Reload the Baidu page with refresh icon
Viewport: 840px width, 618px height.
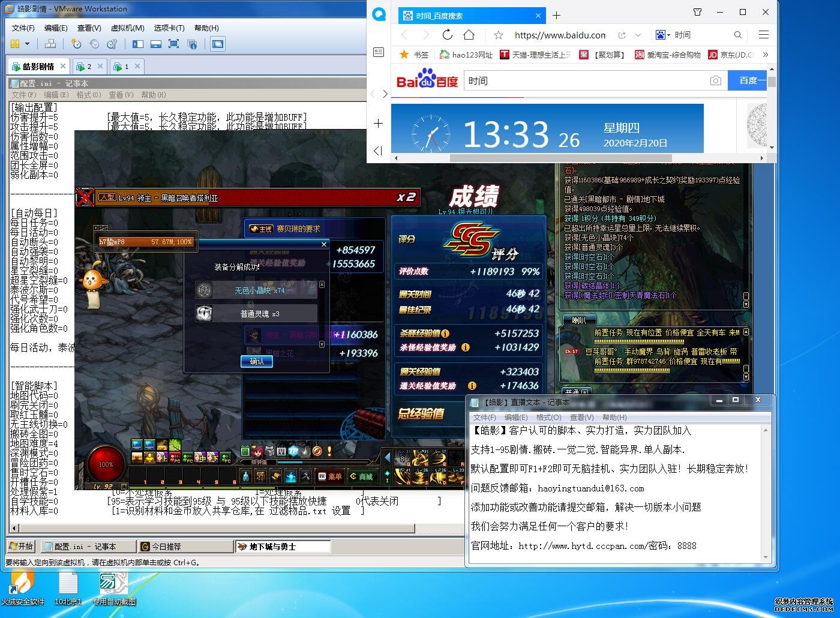click(447, 35)
